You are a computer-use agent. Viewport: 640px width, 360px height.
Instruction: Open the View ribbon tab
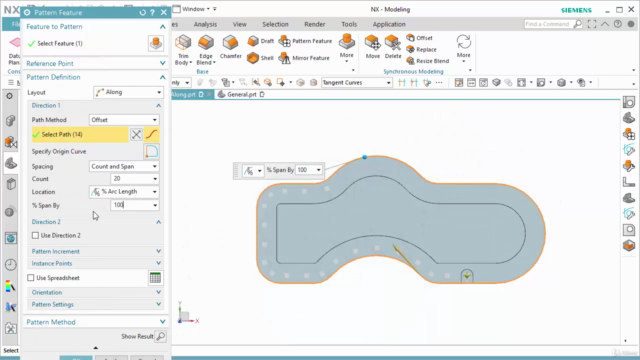tap(240, 24)
